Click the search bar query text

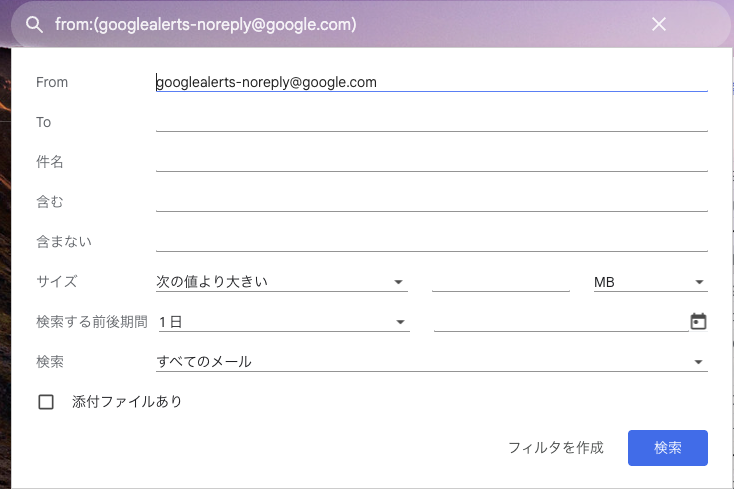tap(205, 24)
